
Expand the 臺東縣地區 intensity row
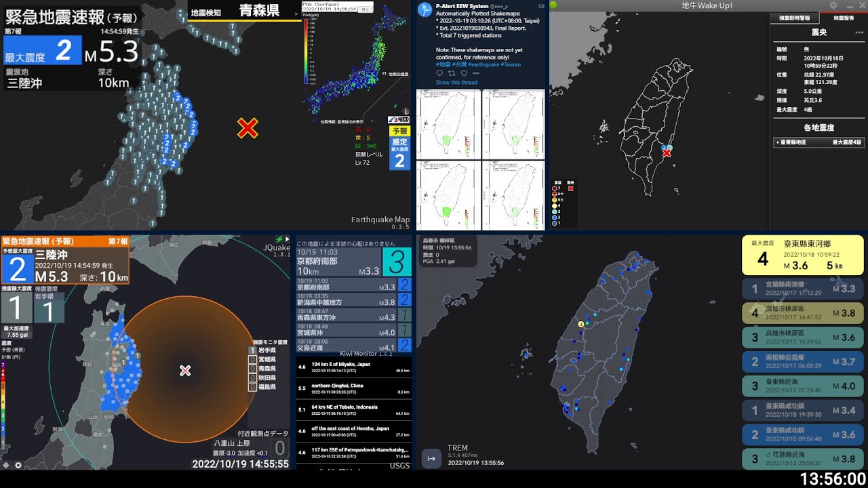pos(820,142)
